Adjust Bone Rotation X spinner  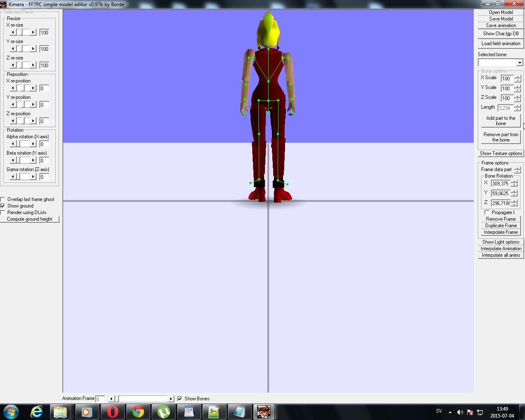(x=514, y=183)
